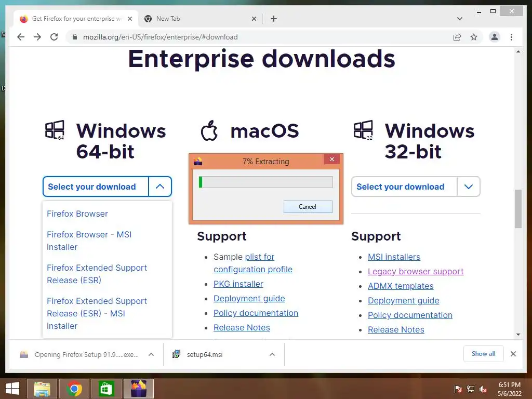
Task: Collapse the Windows 64-bit download dropdown
Action: (160, 187)
